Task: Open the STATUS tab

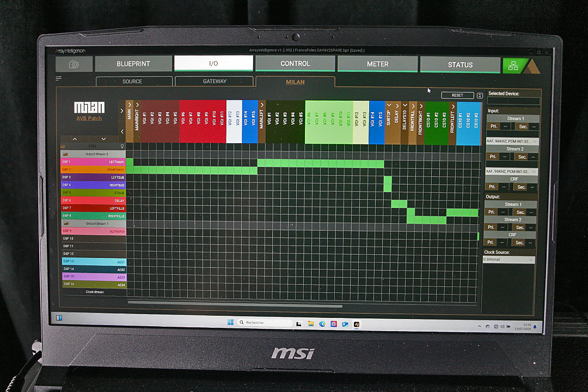Action: (460, 65)
